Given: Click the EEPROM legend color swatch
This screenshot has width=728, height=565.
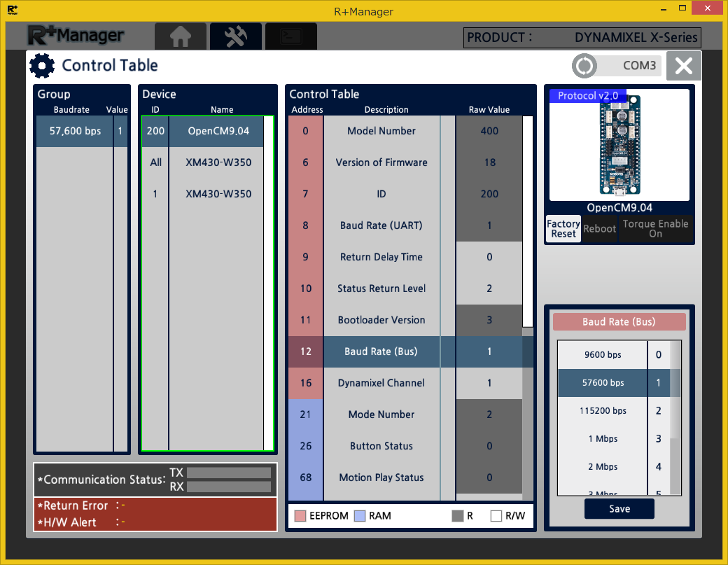Looking at the screenshot, I should tap(300, 516).
